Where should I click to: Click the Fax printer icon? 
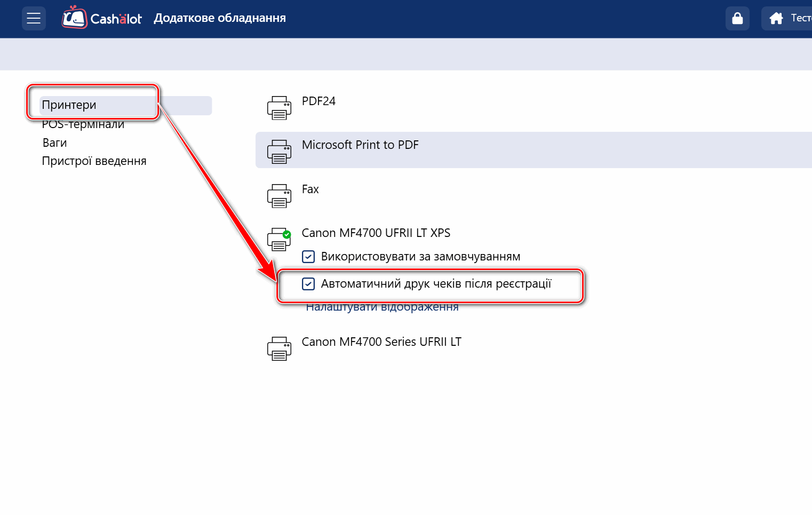(279, 196)
